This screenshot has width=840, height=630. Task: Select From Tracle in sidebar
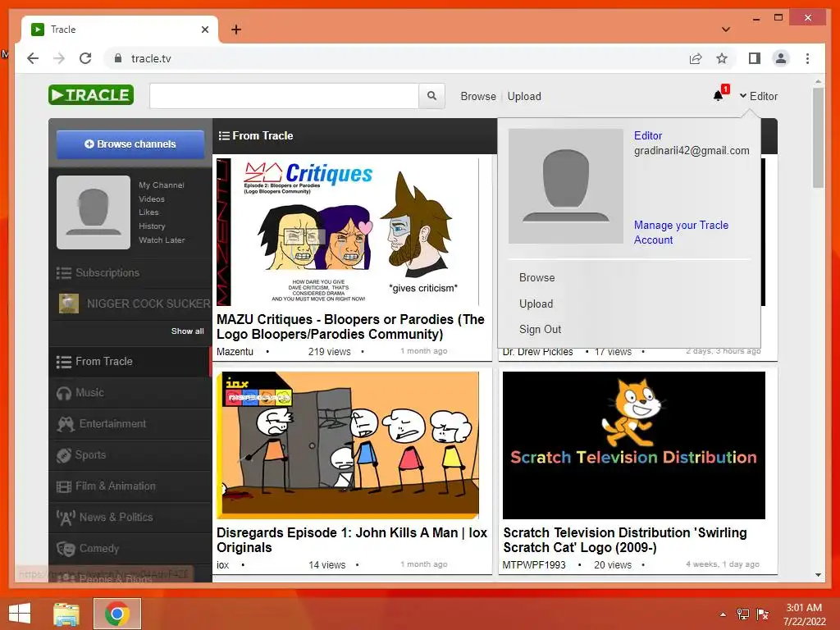130,362
